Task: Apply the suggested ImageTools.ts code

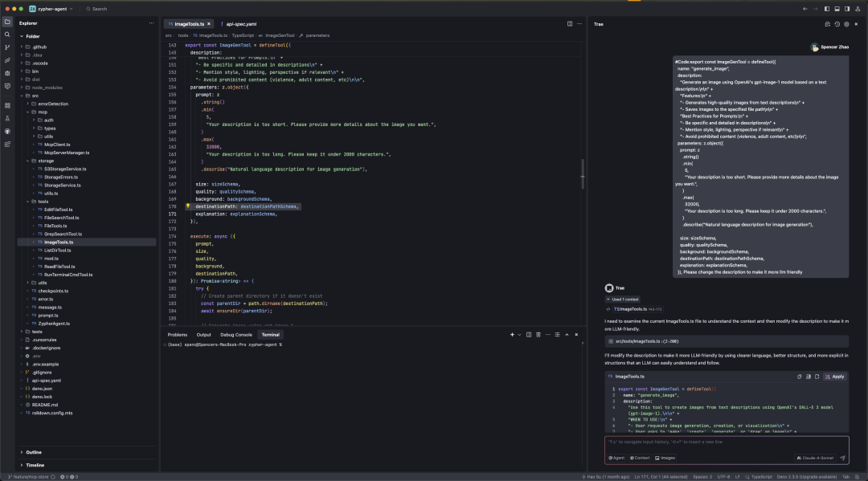Action: 834,377
